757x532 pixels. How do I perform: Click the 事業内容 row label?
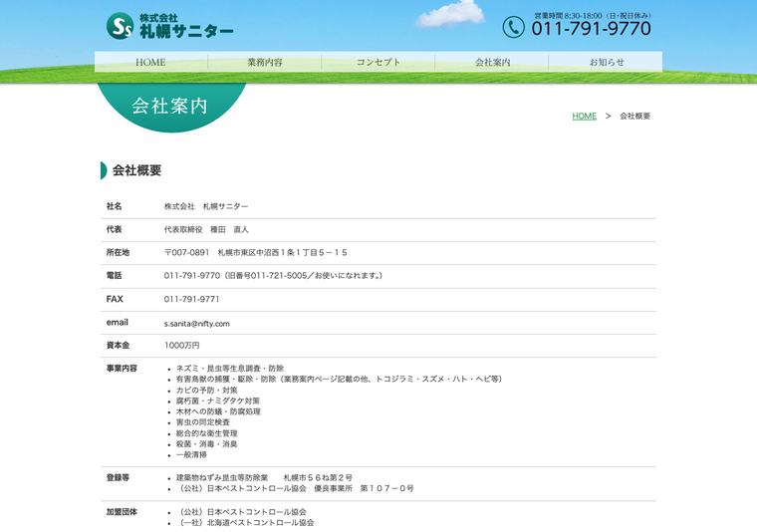coord(122,369)
